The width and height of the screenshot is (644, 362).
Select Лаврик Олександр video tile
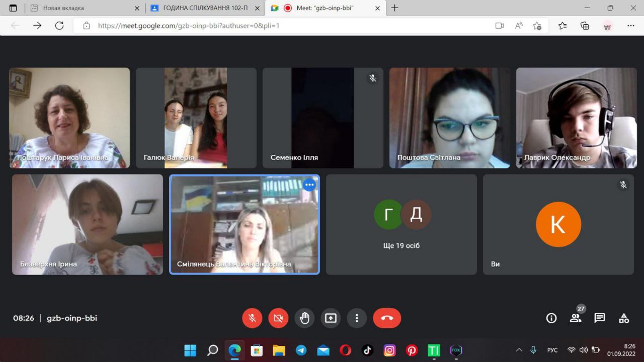point(576,118)
